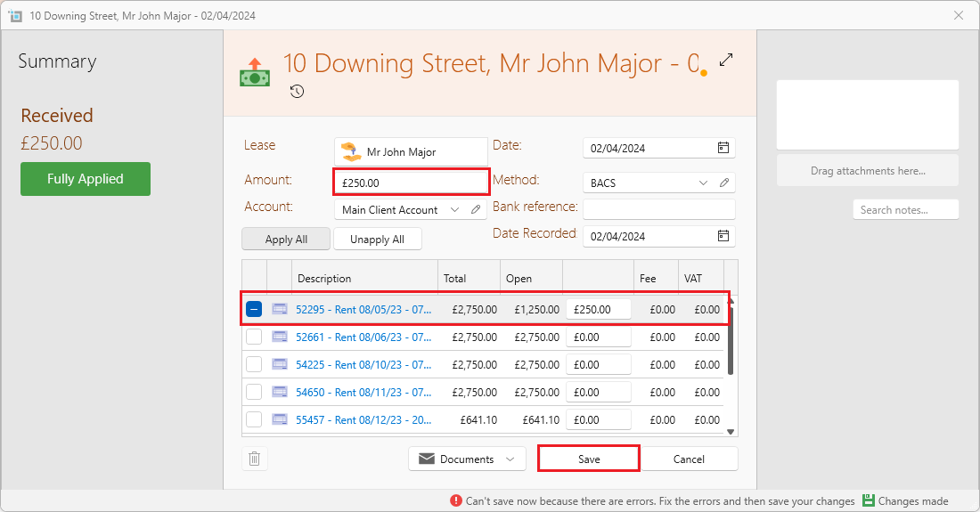Open the Date calendar picker icon
The height and width of the screenshot is (512, 980).
pyautogui.click(x=723, y=148)
